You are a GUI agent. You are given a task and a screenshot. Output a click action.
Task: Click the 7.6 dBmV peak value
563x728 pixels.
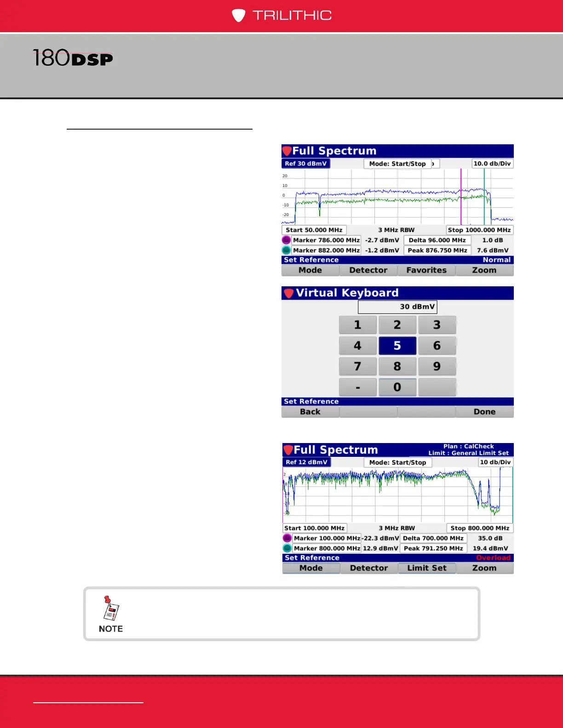(493, 250)
